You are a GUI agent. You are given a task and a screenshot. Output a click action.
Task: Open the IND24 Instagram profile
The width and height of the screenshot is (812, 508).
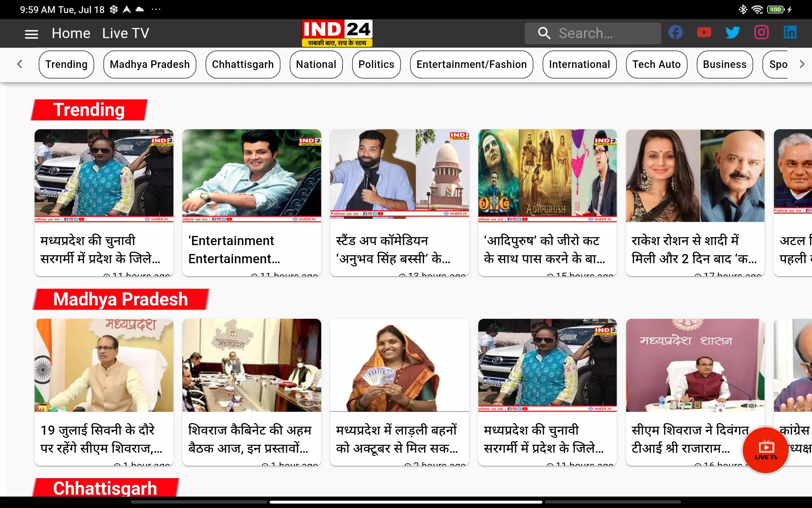pos(761,33)
